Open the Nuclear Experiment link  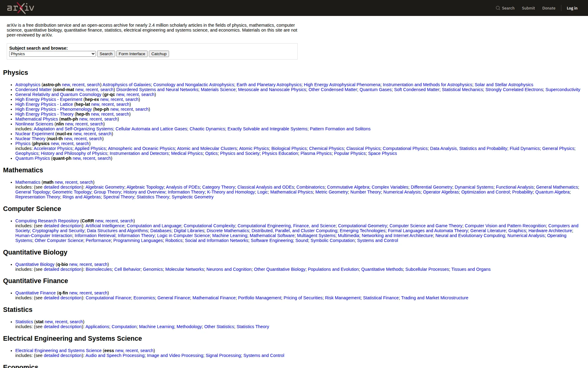click(x=35, y=134)
